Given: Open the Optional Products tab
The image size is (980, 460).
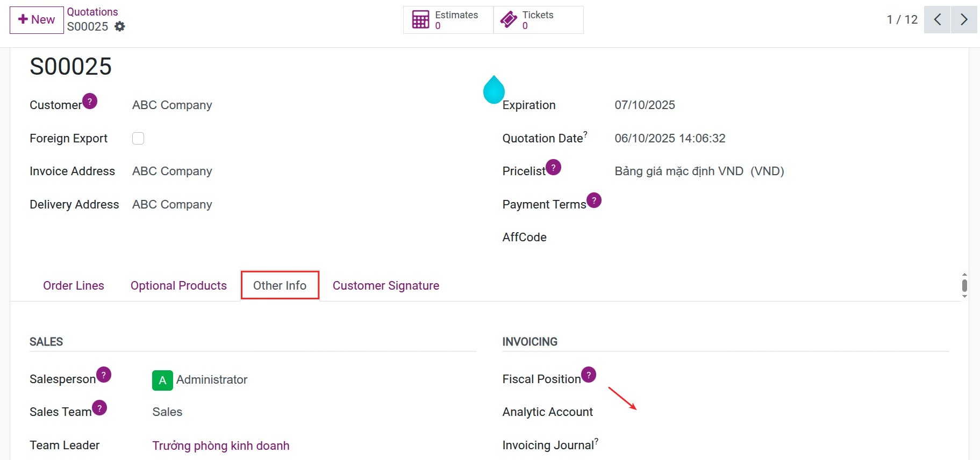Looking at the screenshot, I should (x=178, y=285).
